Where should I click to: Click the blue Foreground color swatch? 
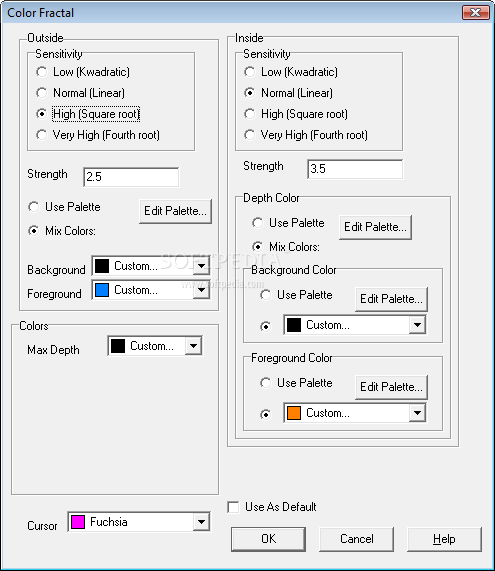pyautogui.click(x=102, y=290)
